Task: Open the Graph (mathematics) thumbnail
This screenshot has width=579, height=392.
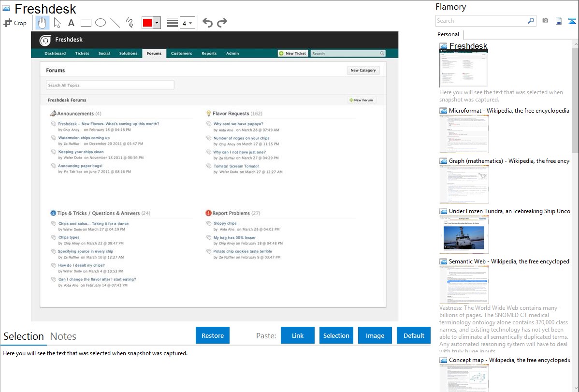Action: point(464,184)
